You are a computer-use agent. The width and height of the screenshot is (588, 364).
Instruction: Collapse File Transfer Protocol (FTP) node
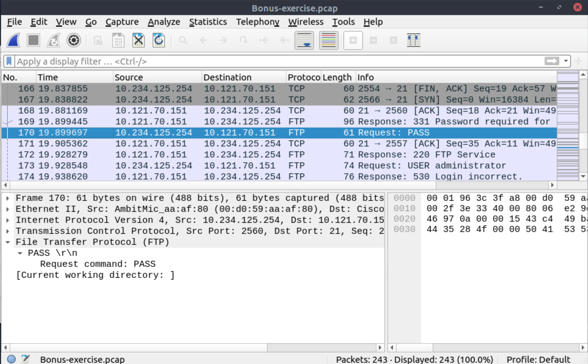pyautogui.click(x=8, y=242)
